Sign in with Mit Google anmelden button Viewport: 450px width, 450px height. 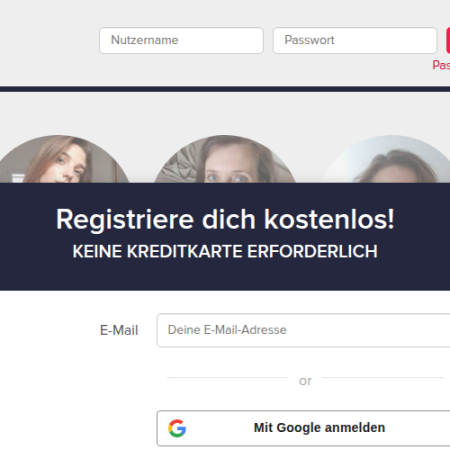pos(303,428)
